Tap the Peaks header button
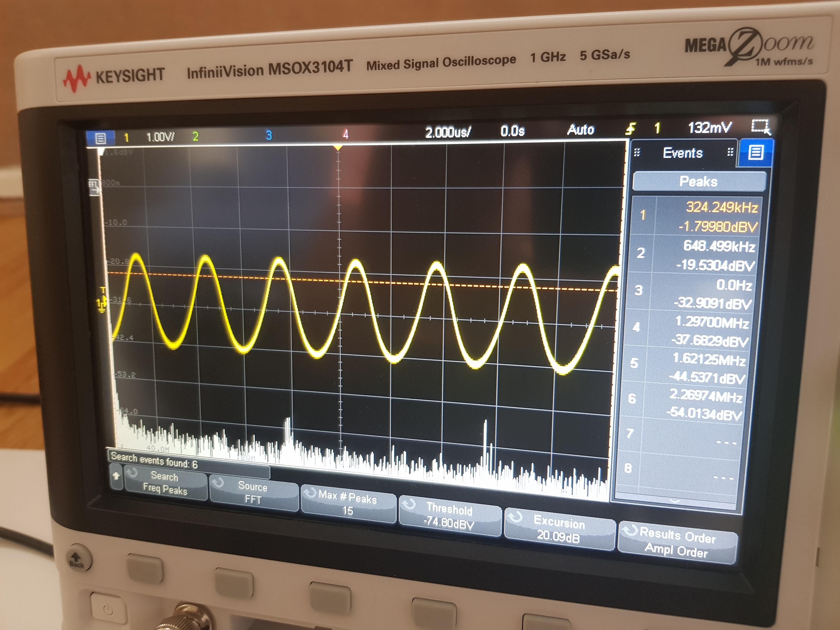The width and height of the screenshot is (840, 630). 699,182
